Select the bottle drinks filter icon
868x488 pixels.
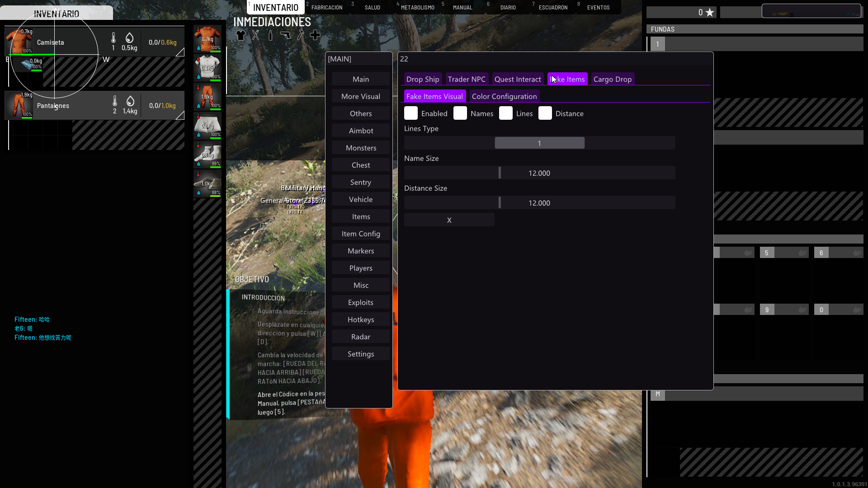pyautogui.click(x=270, y=35)
